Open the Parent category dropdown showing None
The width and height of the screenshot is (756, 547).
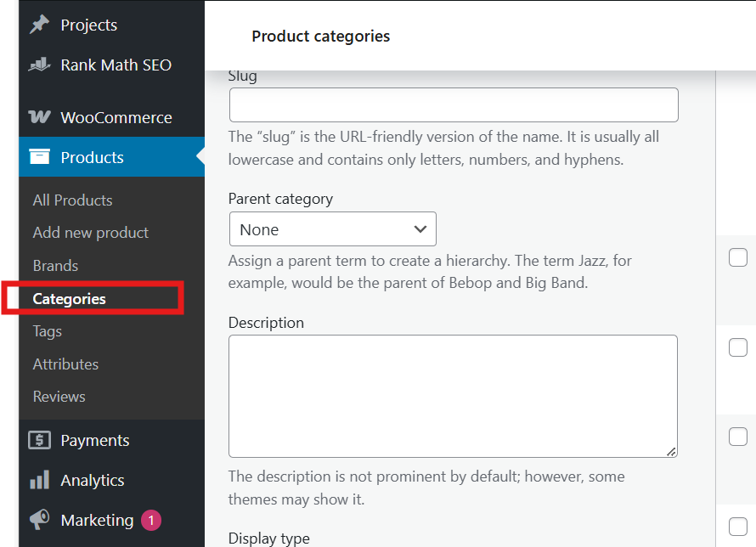[332, 229]
